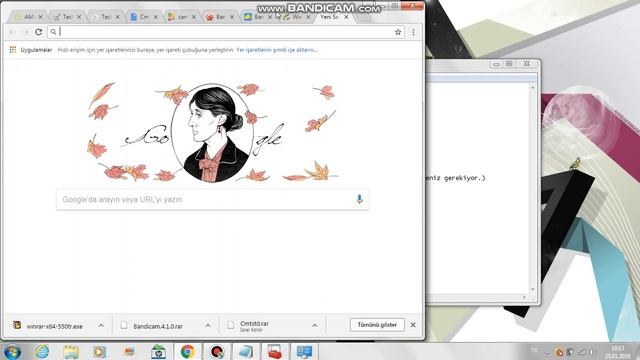Image resolution: width=640 pixels, height=360 pixels.
Task: Expand options for the Bandicam.4.1.0.rar download
Action: tap(208, 326)
